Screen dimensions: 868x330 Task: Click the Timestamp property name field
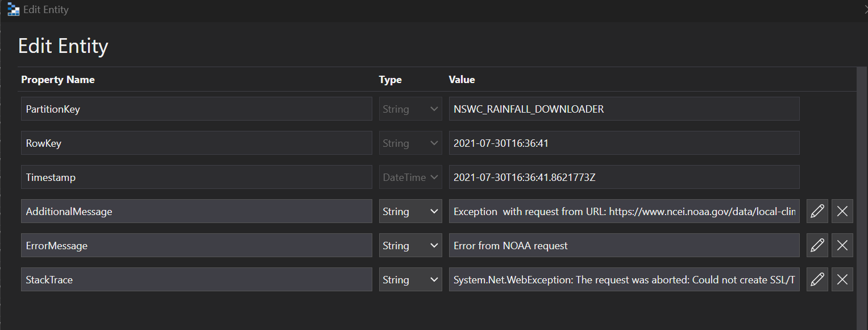197,177
